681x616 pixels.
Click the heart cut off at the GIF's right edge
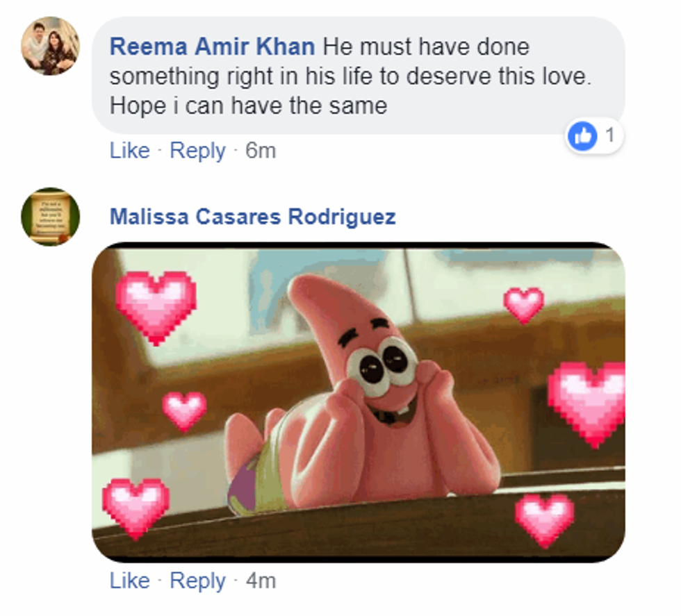pyautogui.click(x=588, y=402)
